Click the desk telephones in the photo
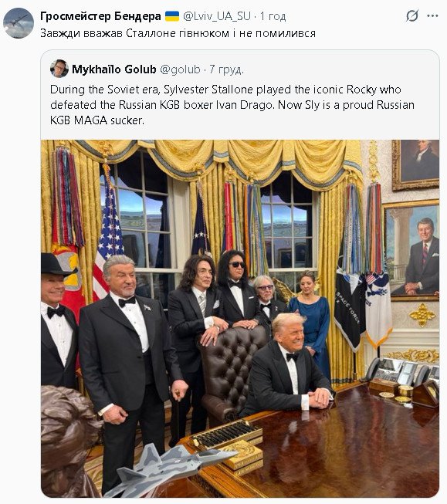Screen dimensions: 447x504 pyautogui.click(x=401, y=372)
